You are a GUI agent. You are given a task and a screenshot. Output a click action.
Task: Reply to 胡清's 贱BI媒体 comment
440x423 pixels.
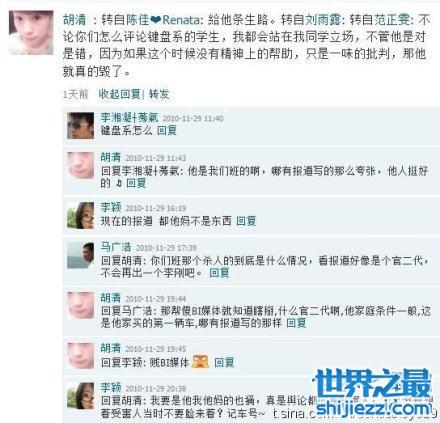click(x=224, y=362)
